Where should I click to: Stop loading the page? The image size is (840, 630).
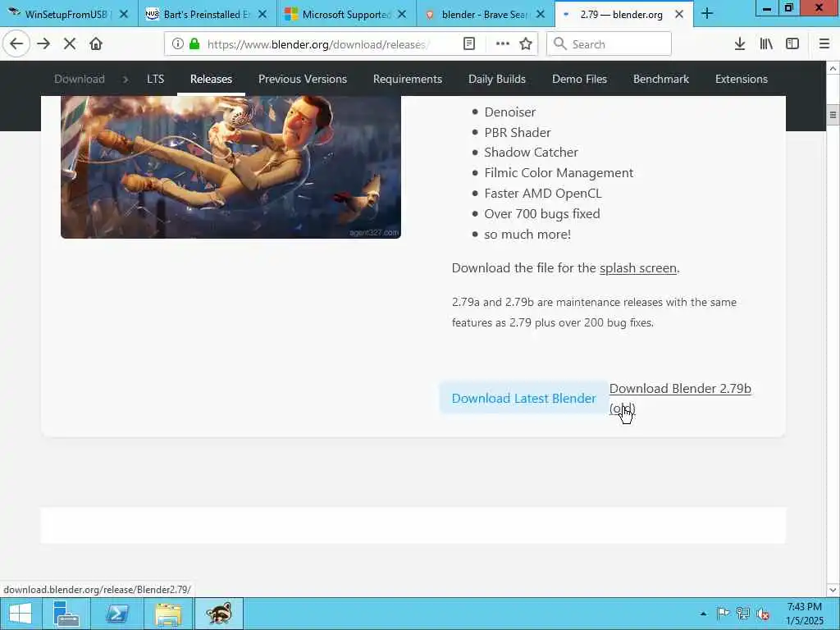point(69,43)
